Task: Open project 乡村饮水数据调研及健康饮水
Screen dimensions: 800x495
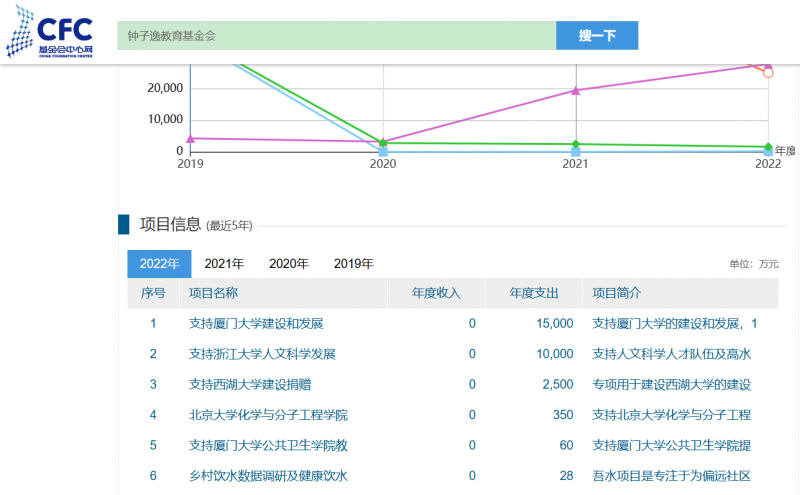Action: click(x=268, y=476)
